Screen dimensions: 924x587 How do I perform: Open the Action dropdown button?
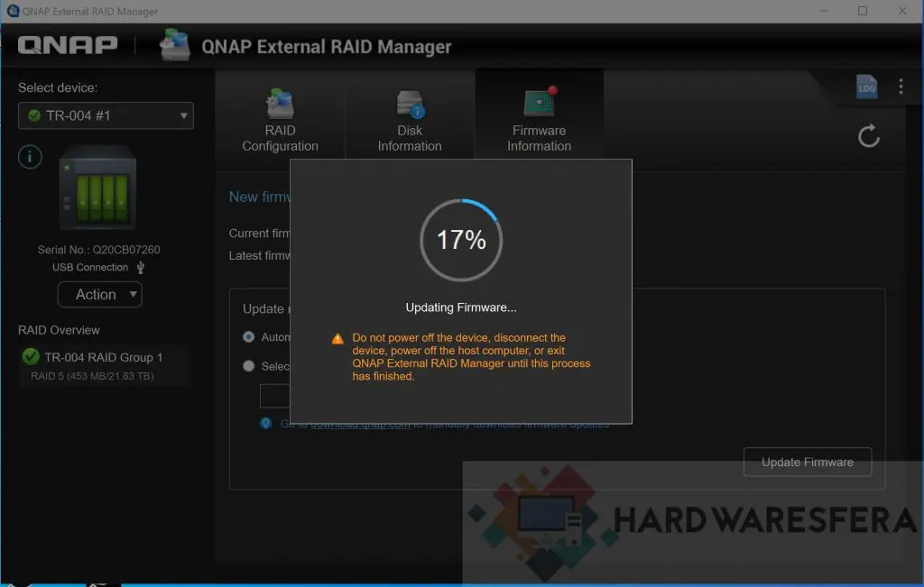(x=100, y=294)
